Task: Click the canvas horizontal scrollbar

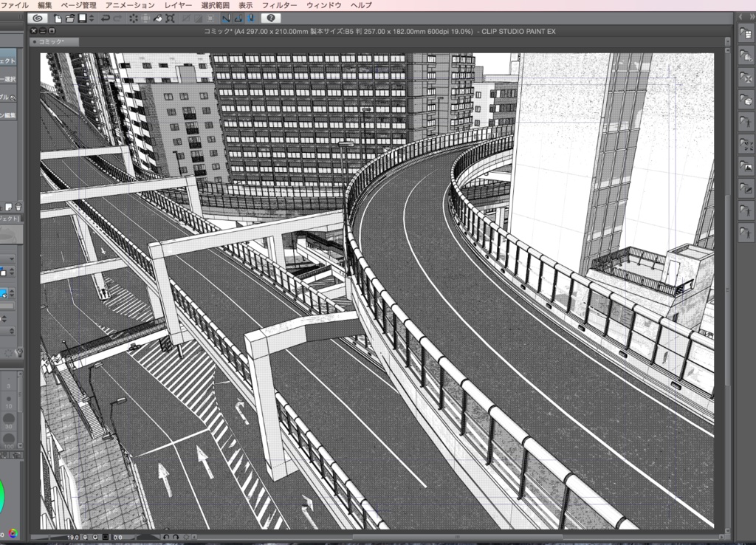Action: click(x=457, y=536)
